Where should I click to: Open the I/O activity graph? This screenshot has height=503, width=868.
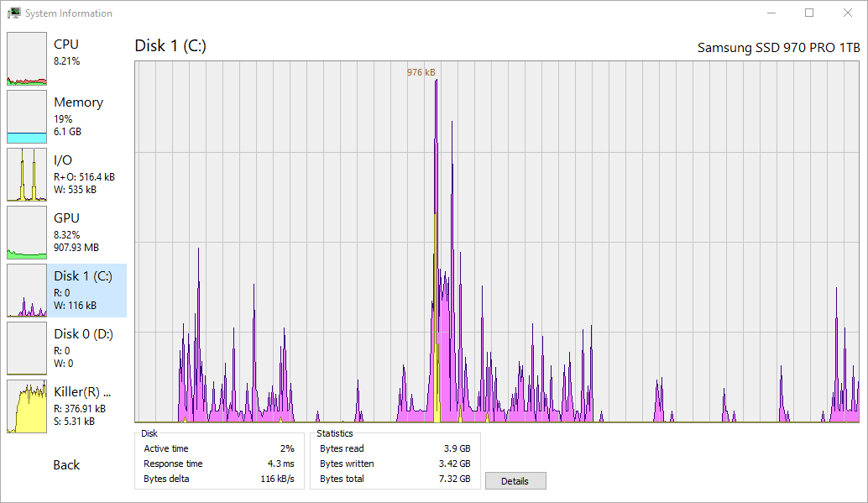tap(26, 176)
